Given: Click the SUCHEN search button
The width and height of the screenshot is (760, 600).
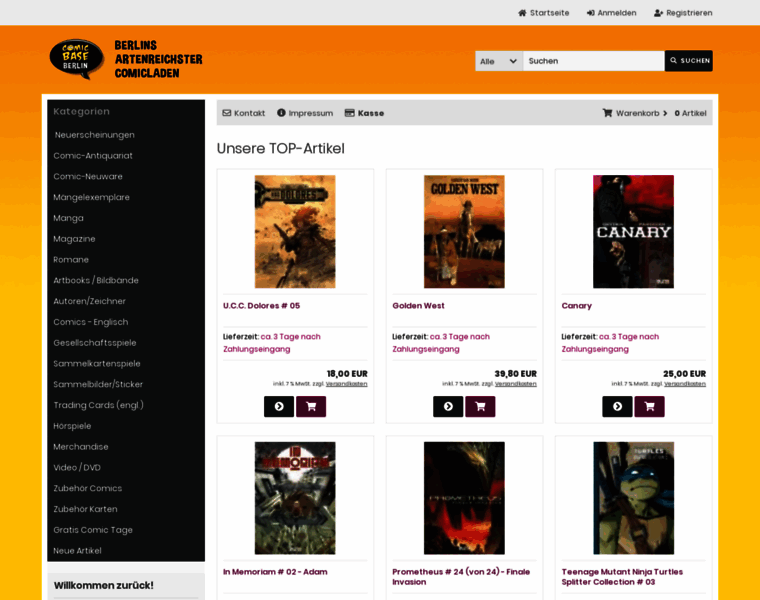Looking at the screenshot, I should (689, 61).
